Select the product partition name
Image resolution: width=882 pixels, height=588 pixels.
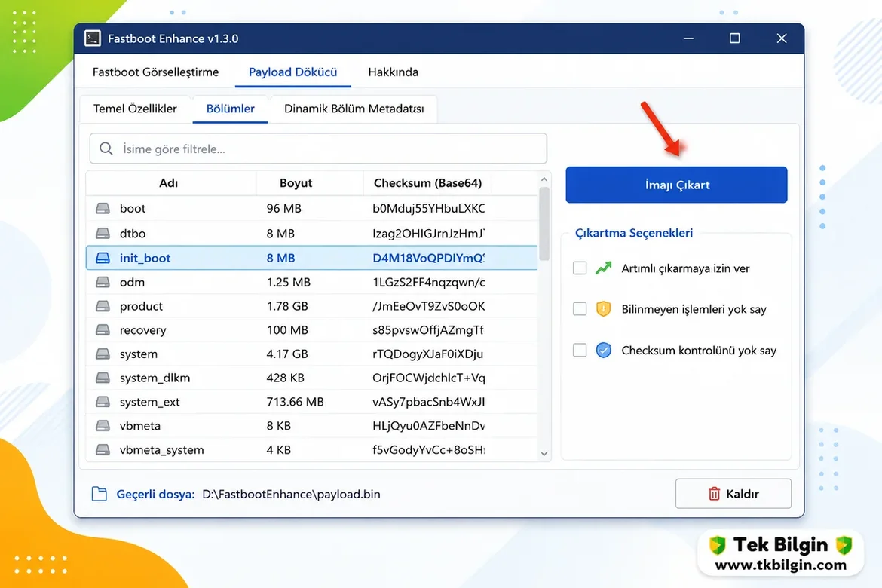point(141,306)
